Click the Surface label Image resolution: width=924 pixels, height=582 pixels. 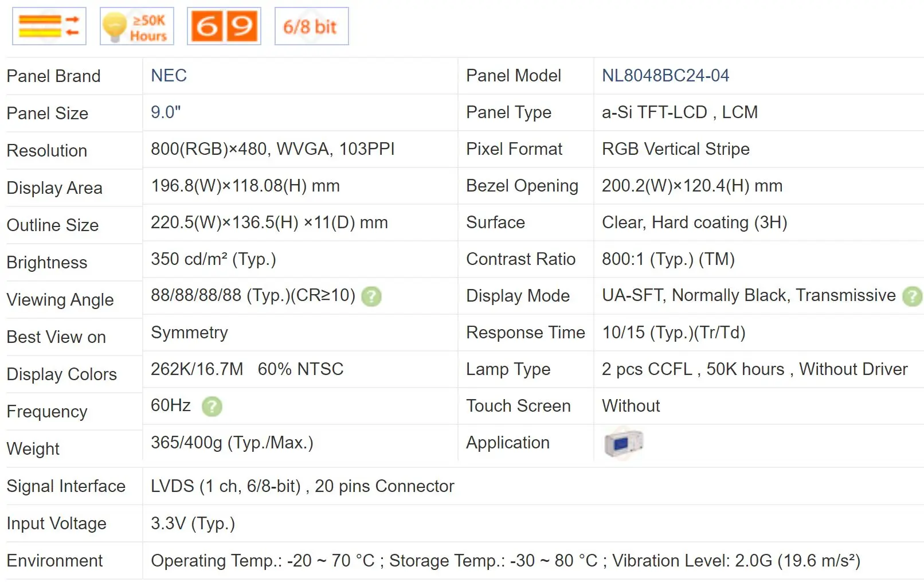496,222
